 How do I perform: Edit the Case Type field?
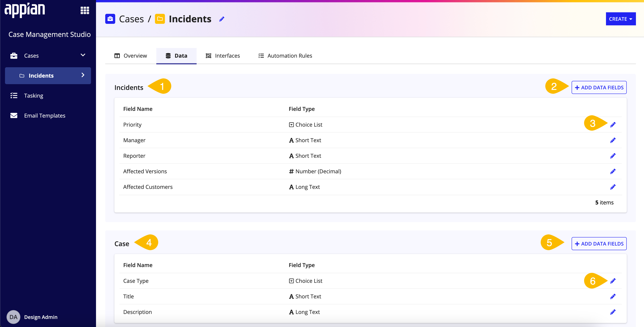tap(613, 281)
